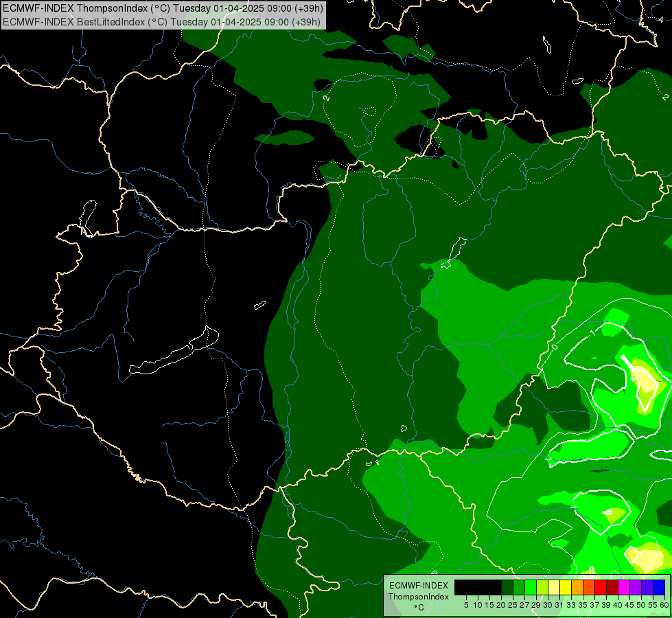Click the ThompsonIndex label in legend

(418, 597)
